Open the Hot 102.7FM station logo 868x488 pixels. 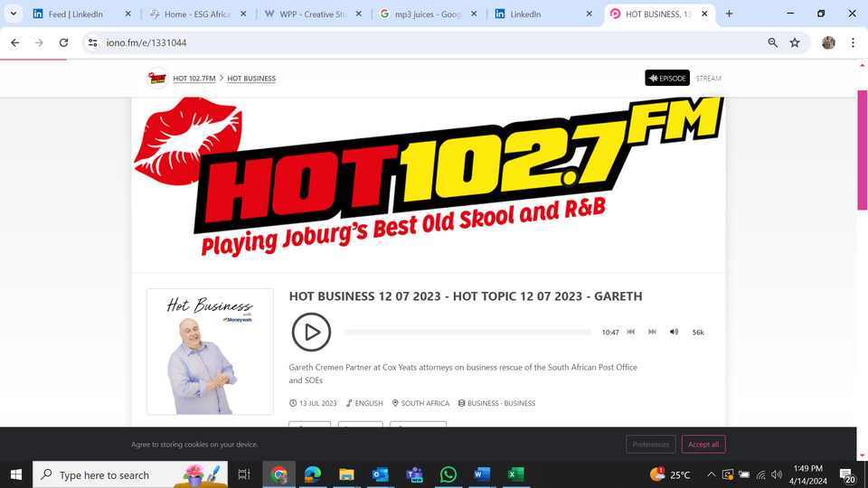tap(157, 78)
